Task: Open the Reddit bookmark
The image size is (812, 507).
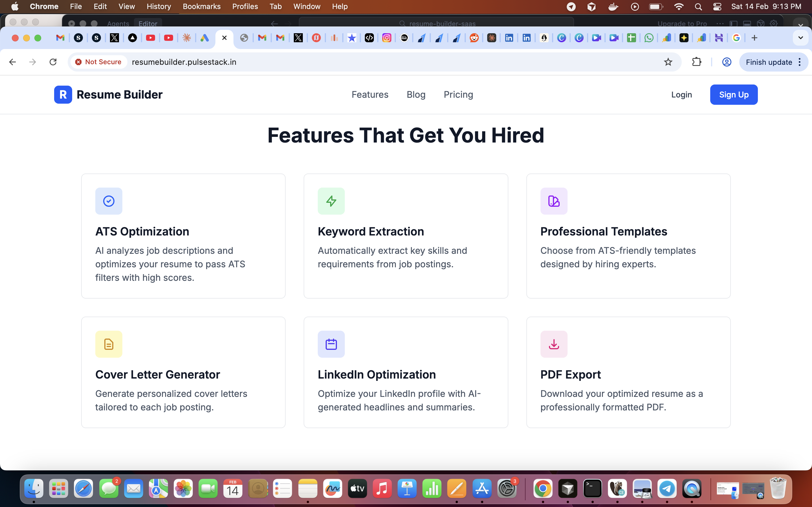Action: coord(474,38)
